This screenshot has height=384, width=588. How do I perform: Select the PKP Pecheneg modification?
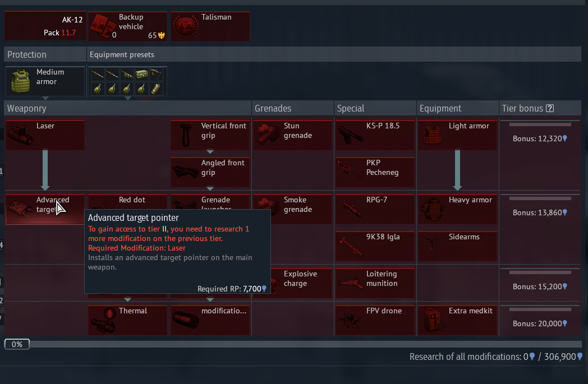[376, 172]
